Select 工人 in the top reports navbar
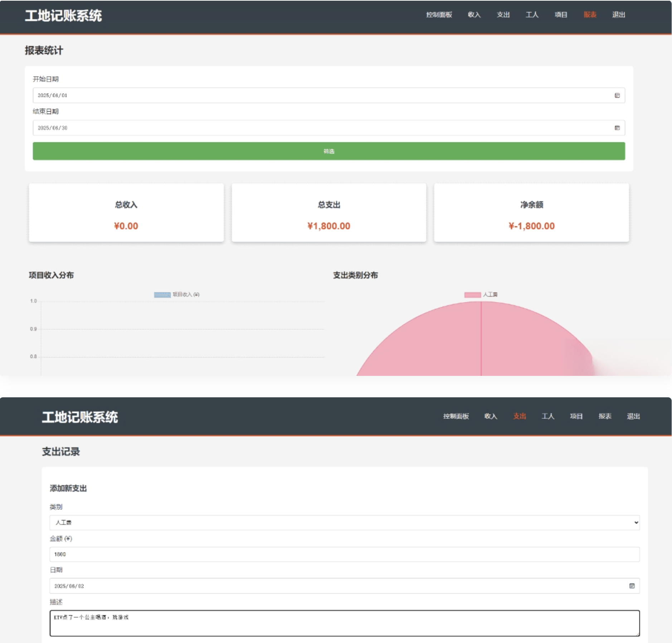Image resolution: width=672 pixels, height=643 pixels. [x=532, y=15]
